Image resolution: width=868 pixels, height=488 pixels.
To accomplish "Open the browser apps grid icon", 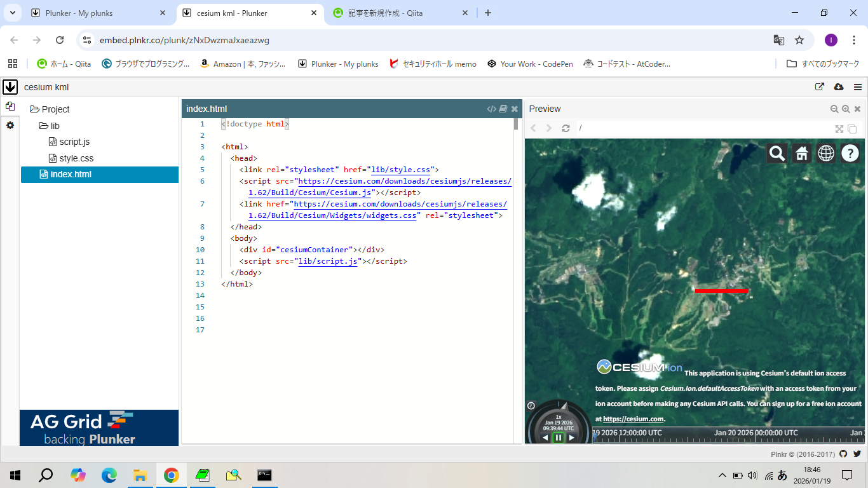I will pyautogui.click(x=12, y=64).
